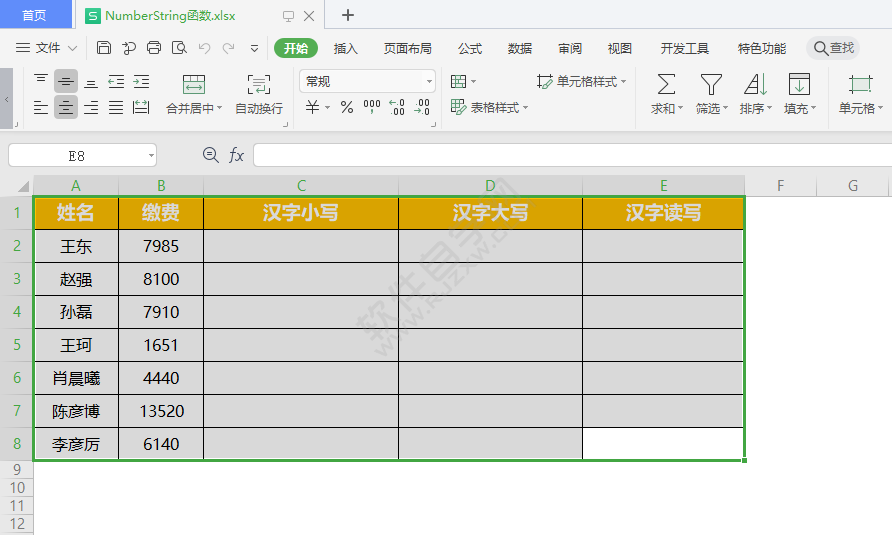Open the 数据 ribbon tab
This screenshot has width=892, height=535.
pyautogui.click(x=520, y=48)
